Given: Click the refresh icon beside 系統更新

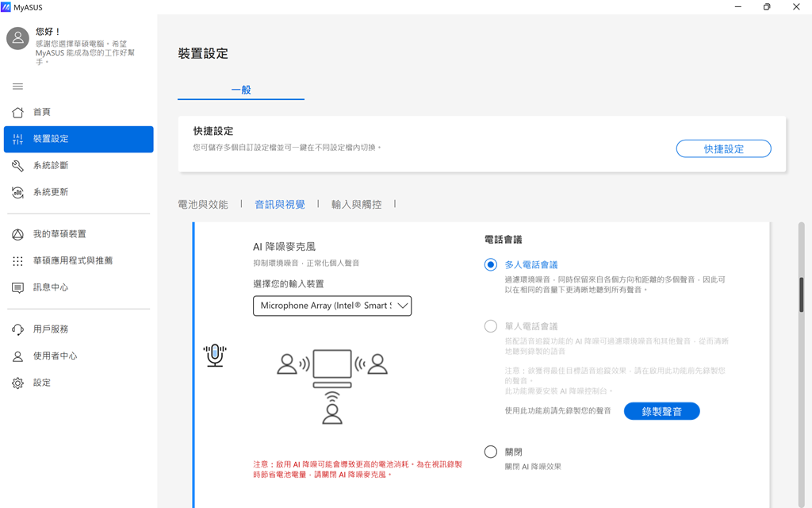Looking at the screenshot, I should tap(17, 192).
